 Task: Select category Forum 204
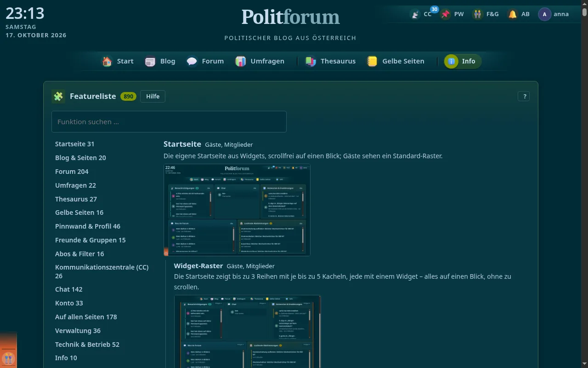point(72,172)
